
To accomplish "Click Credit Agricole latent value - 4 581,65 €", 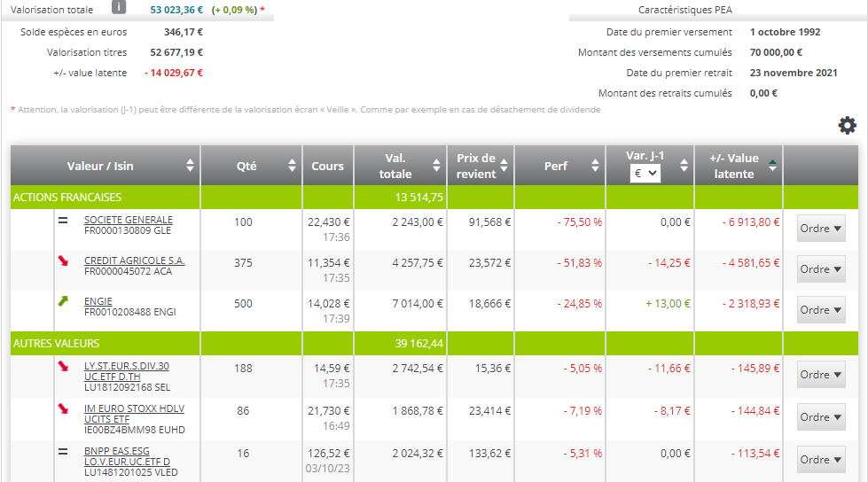I will [751, 263].
